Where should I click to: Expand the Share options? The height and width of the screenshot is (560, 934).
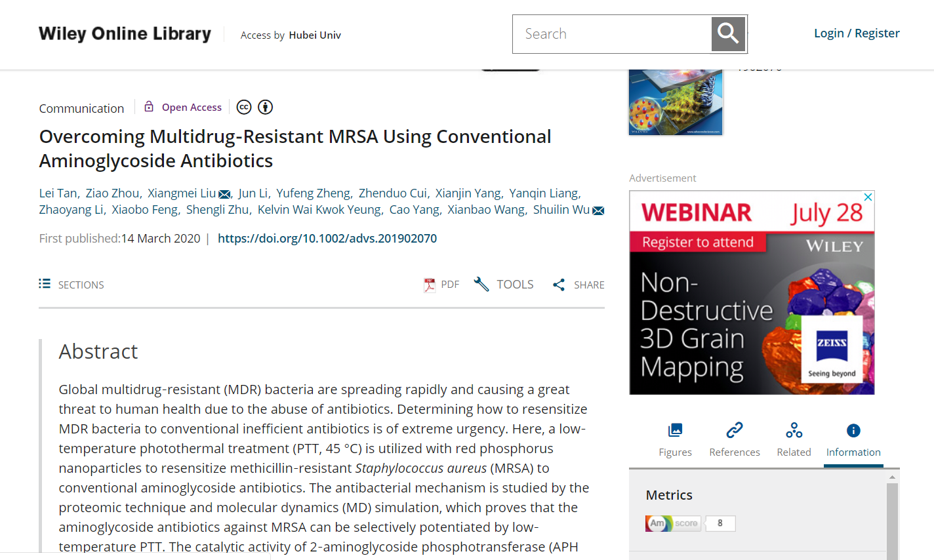pos(579,285)
